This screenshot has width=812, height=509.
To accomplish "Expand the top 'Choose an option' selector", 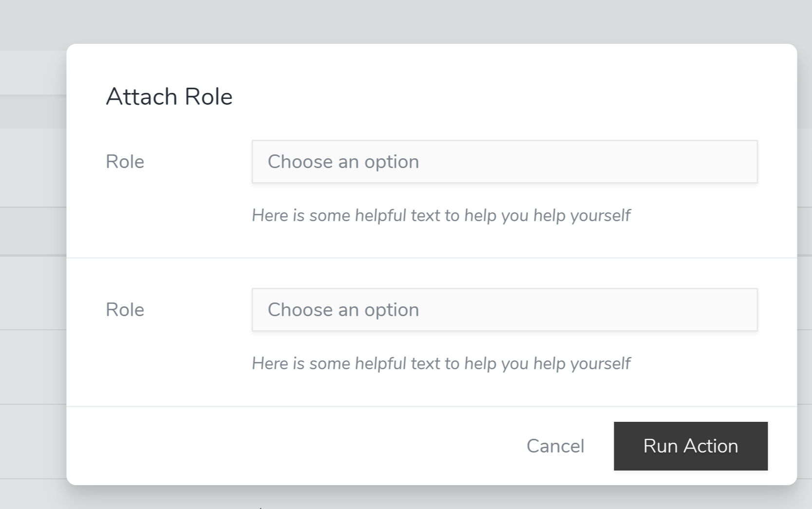I will [504, 161].
